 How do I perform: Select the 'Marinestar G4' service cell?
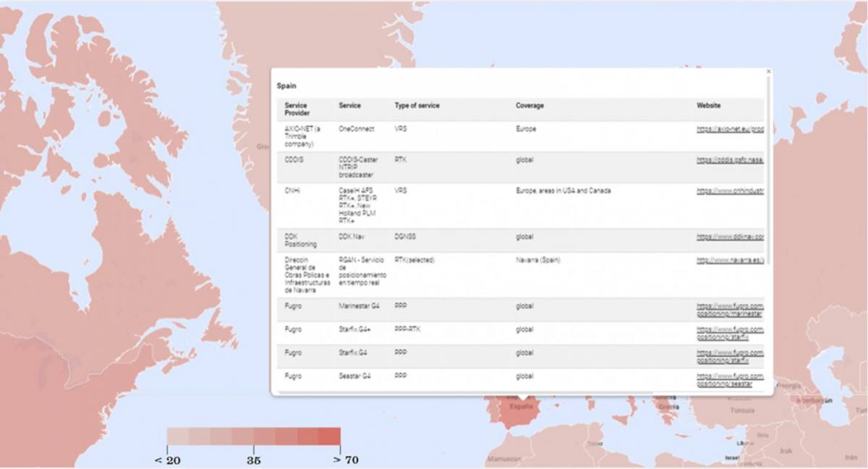click(357, 306)
